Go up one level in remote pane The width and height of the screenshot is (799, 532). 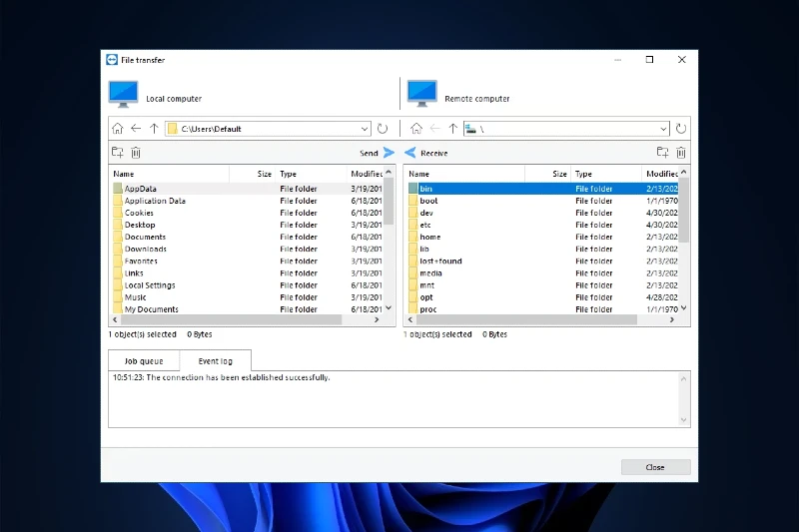453,129
